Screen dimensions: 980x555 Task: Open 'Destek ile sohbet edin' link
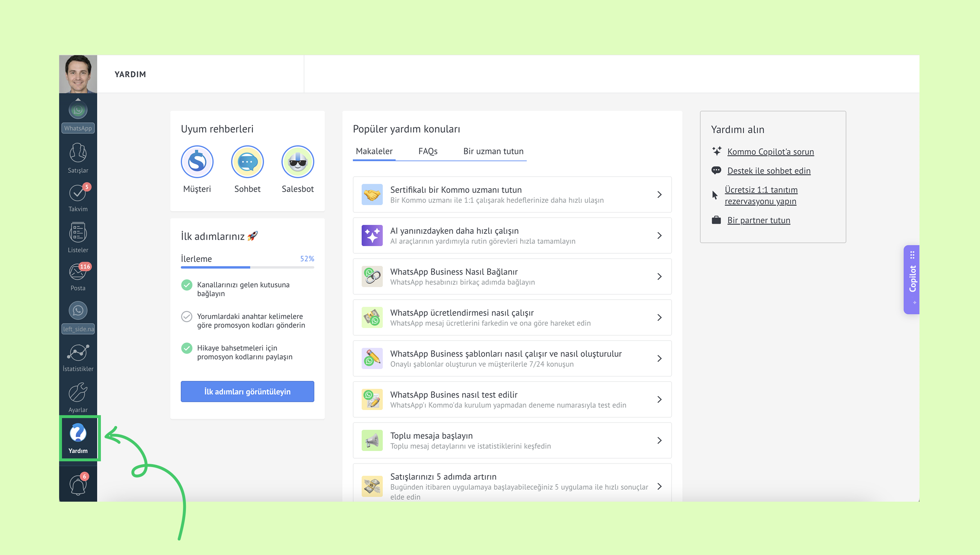pos(769,171)
